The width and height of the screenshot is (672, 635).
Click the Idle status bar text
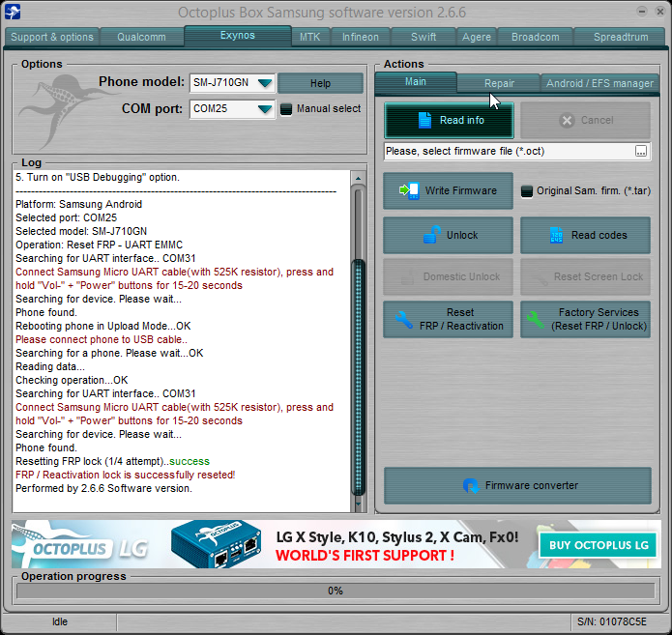pos(60,621)
